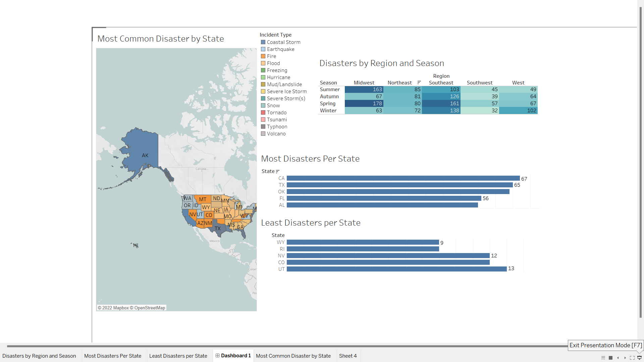Toggle Tornado legend entry
The height and width of the screenshot is (362, 644).
pyautogui.click(x=276, y=113)
